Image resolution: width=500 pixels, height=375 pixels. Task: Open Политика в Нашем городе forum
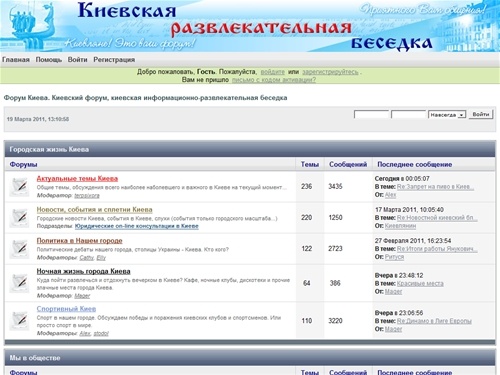[79, 241]
